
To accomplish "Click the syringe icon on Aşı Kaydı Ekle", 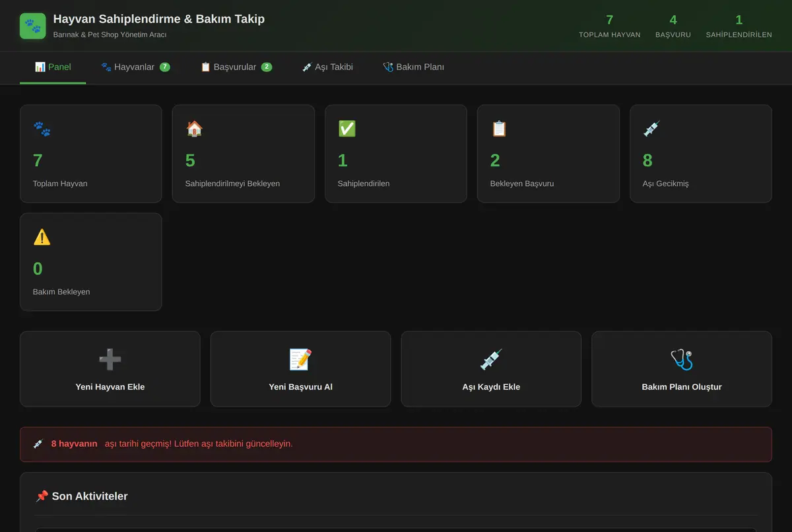I will point(491,360).
